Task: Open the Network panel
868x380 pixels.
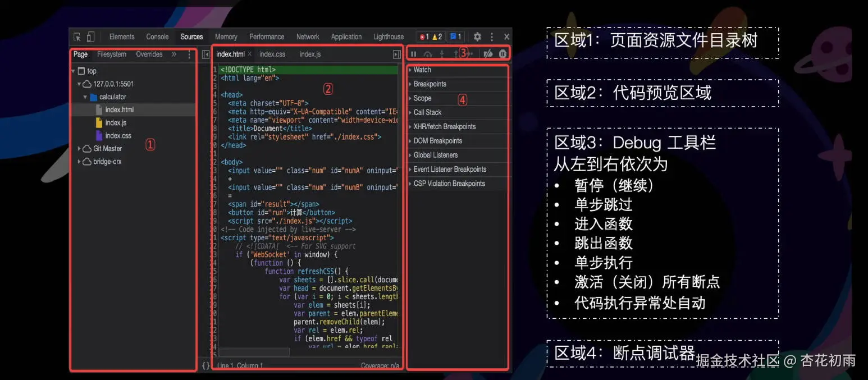Action: (x=308, y=37)
